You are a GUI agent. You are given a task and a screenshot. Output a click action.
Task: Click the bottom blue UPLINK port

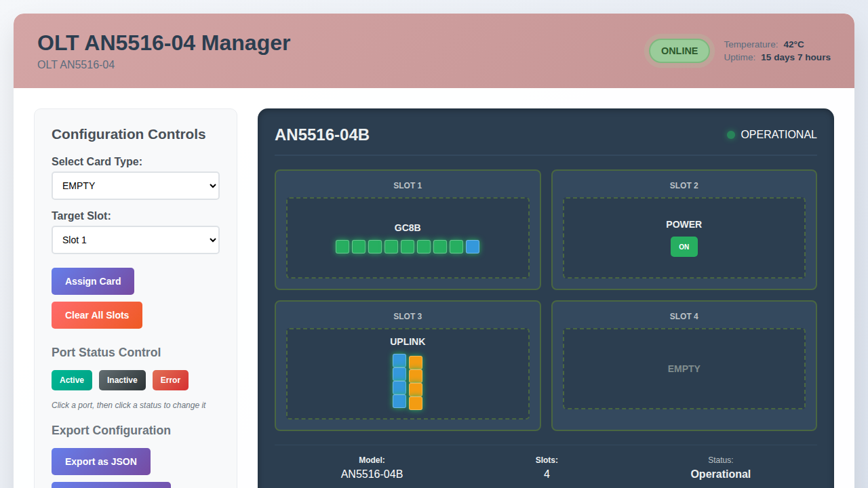(x=399, y=400)
